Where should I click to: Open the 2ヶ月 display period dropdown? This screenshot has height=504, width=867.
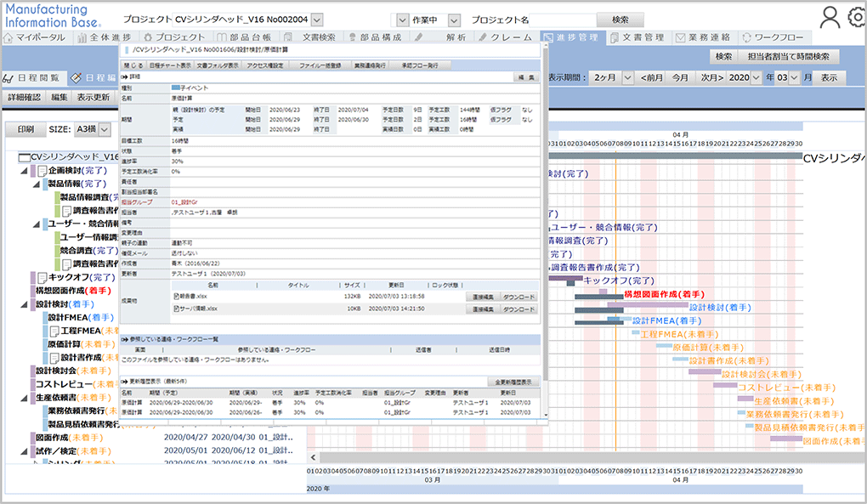[627, 77]
